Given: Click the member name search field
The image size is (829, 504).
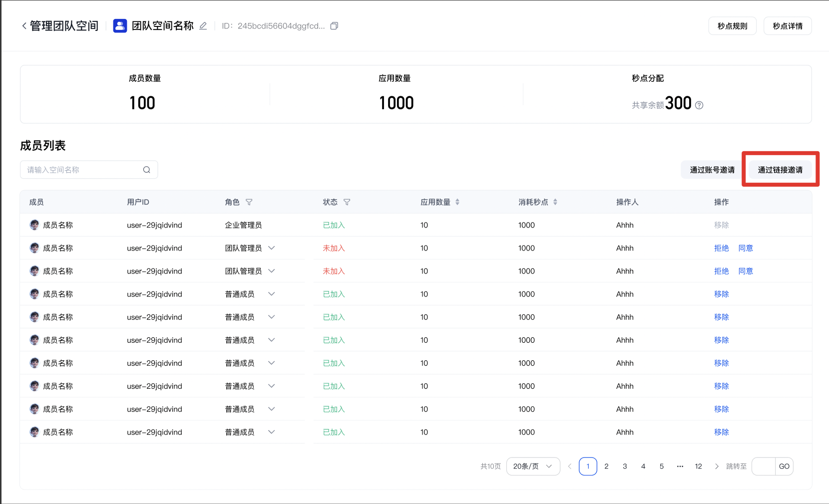Looking at the screenshot, I should click(82, 170).
